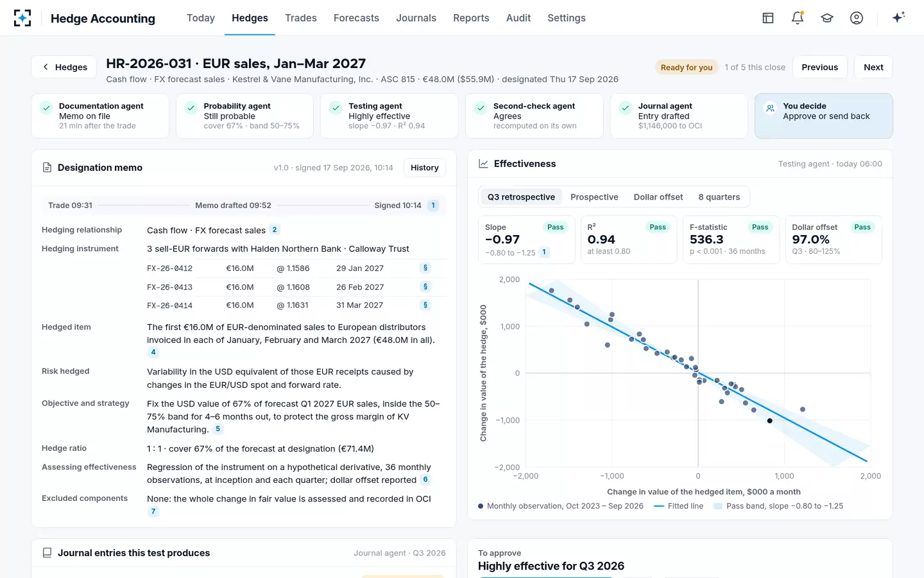Open the Reports tab
Viewport: 924px width, 578px height.
471,18
